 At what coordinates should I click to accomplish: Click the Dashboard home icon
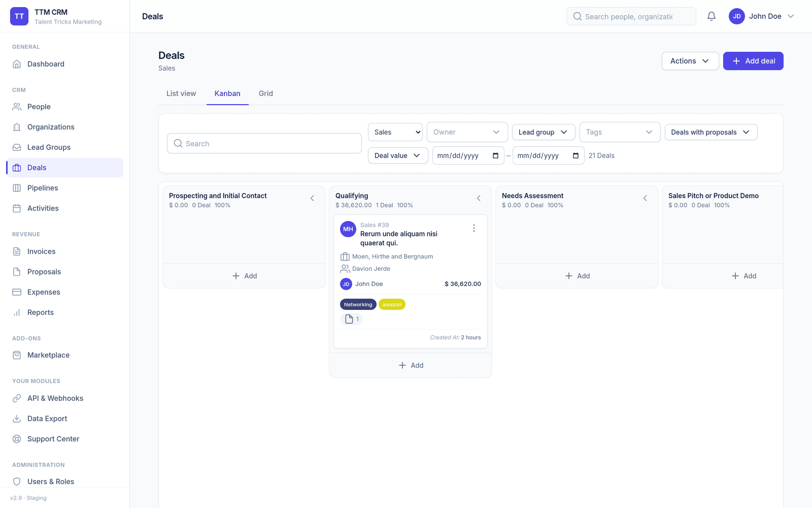pos(17,64)
